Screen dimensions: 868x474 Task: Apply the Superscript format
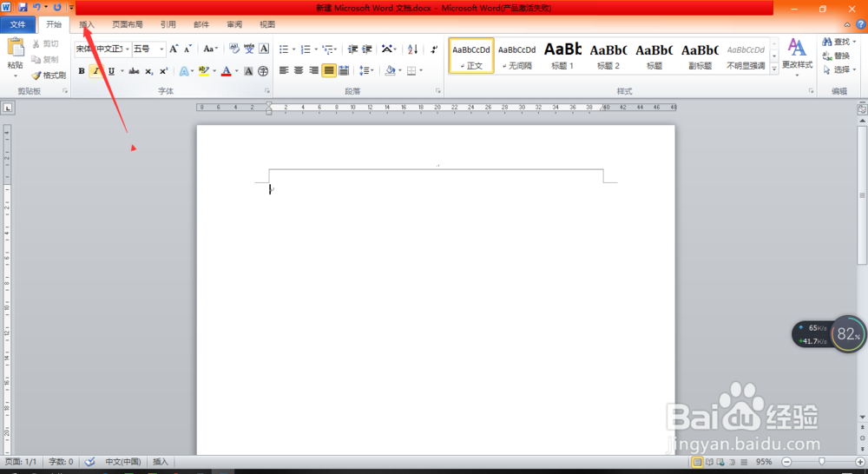[164, 71]
